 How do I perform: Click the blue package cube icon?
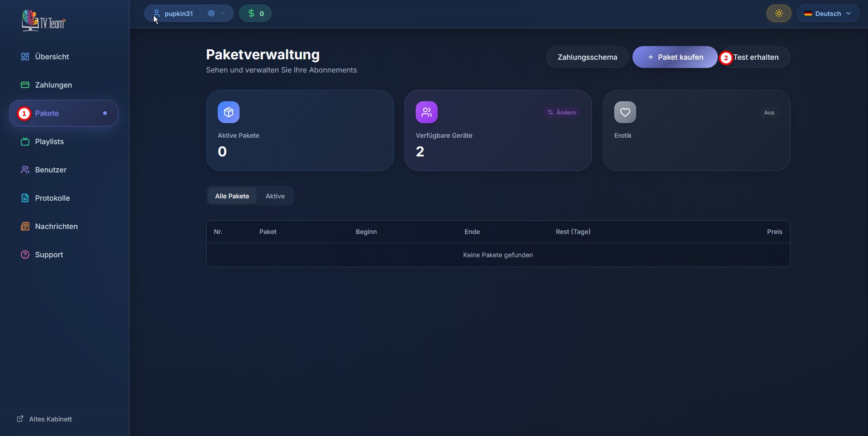(x=228, y=112)
